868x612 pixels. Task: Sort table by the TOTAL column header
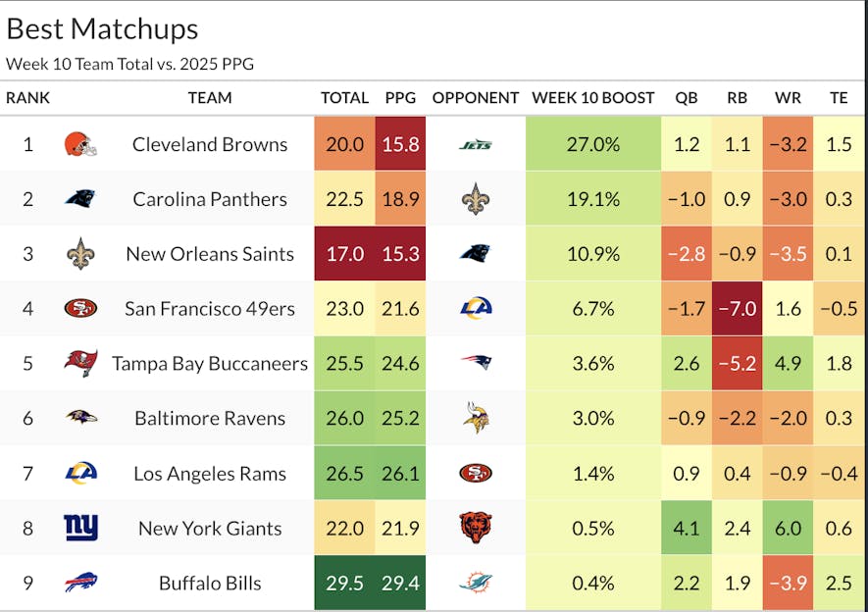[344, 98]
